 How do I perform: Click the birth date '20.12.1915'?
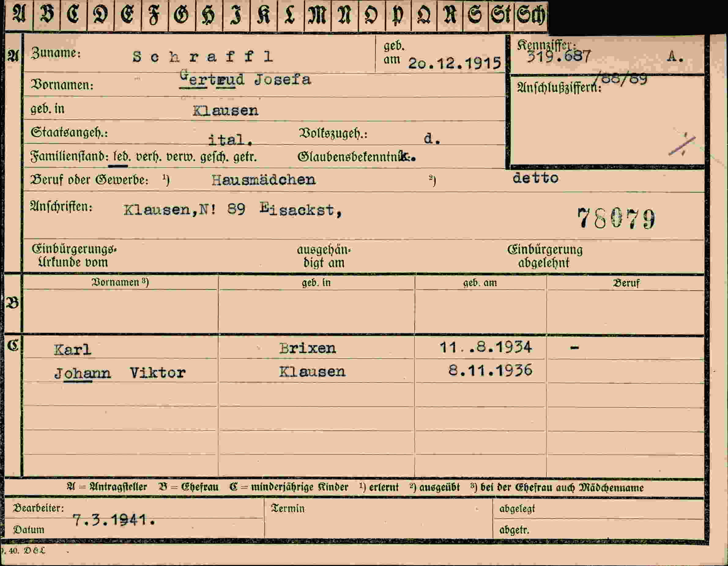pyautogui.click(x=455, y=63)
